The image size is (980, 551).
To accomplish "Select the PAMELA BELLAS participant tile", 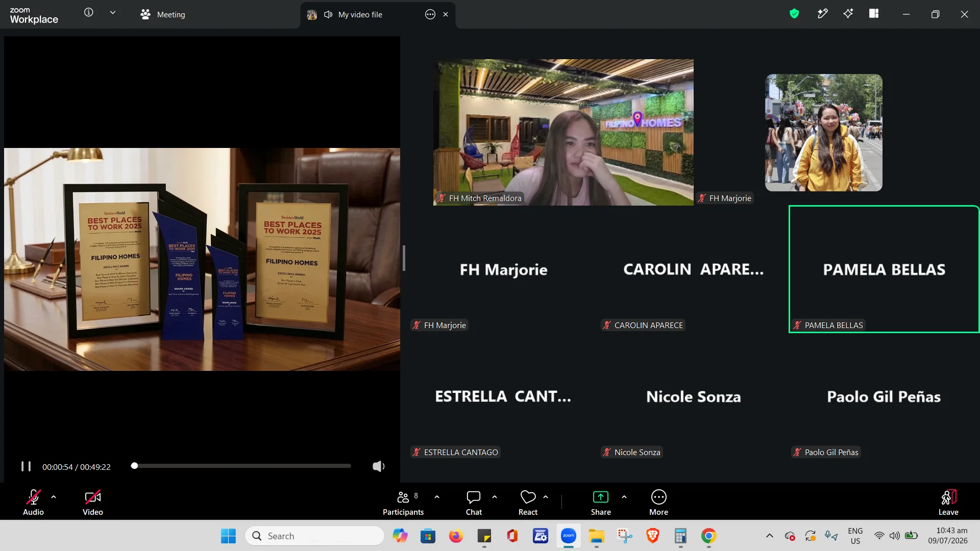I will (x=884, y=269).
